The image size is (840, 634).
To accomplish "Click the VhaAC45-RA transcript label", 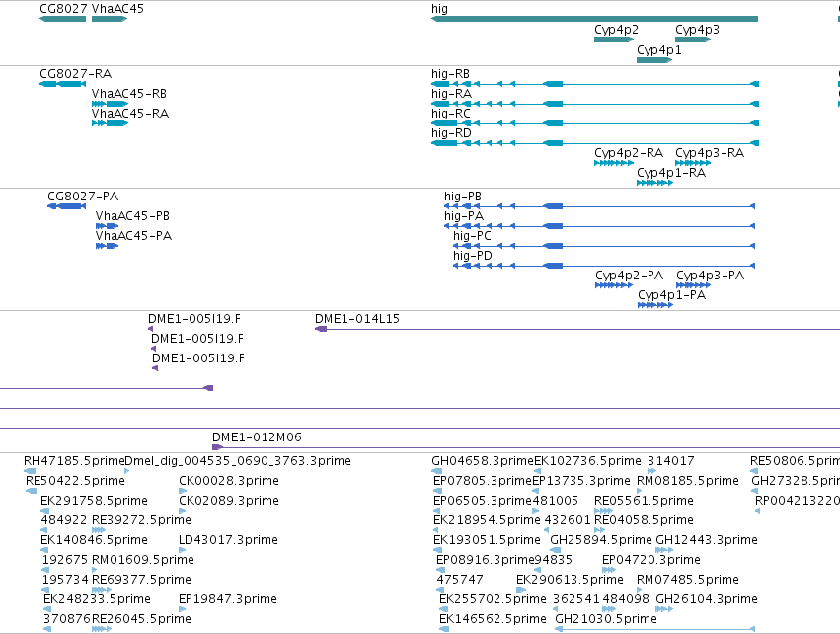I will [x=130, y=114].
